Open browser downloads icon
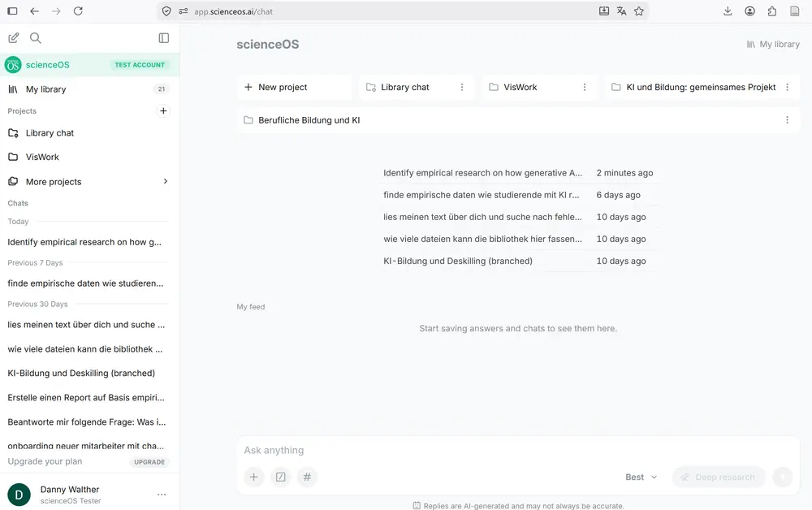Image resolution: width=812 pixels, height=510 pixels. pos(728,11)
